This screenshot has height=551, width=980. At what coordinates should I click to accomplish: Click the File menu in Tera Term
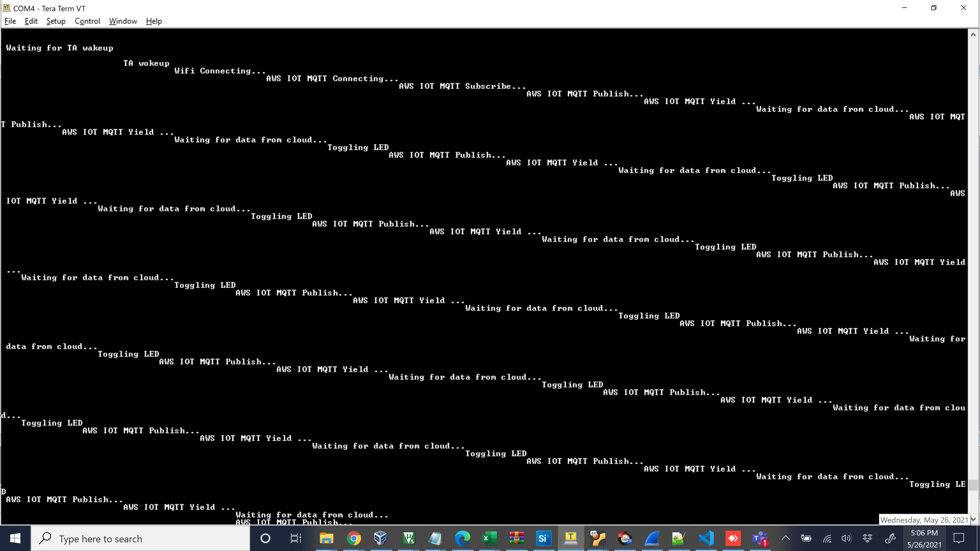click(x=11, y=21)
